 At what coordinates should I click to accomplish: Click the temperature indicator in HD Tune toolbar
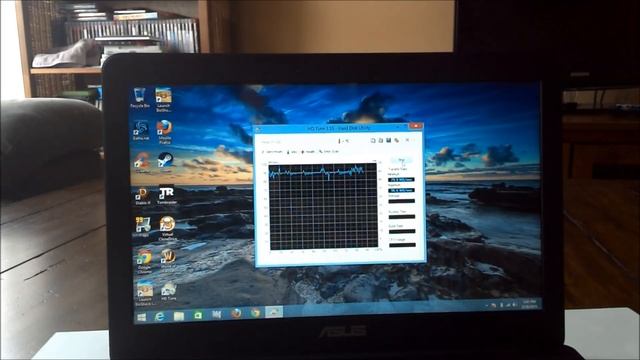point(344,141)
